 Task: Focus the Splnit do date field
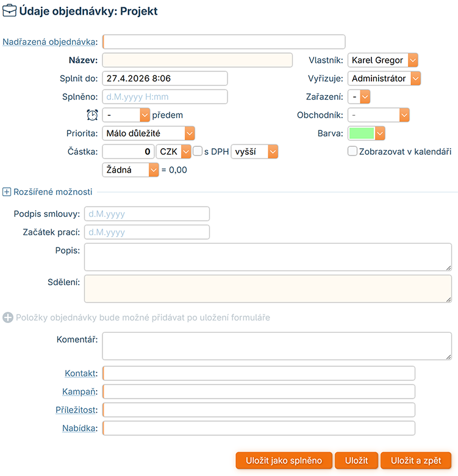point(165,79)
